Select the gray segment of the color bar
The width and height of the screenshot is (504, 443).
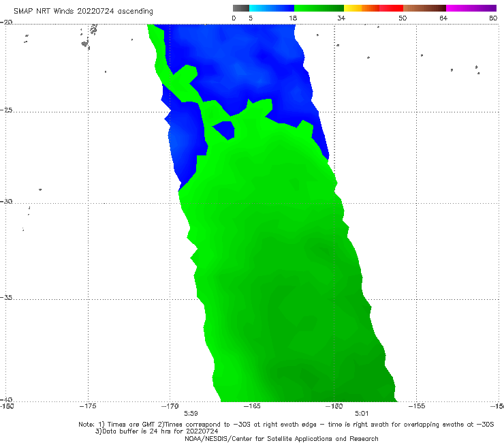tap(241, 8)
